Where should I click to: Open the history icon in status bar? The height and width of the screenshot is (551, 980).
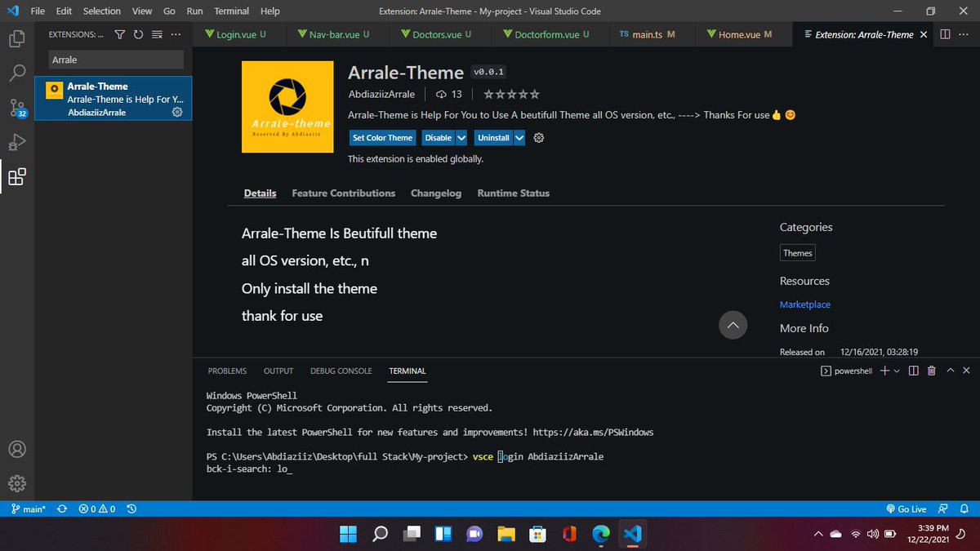coord(131,509)
